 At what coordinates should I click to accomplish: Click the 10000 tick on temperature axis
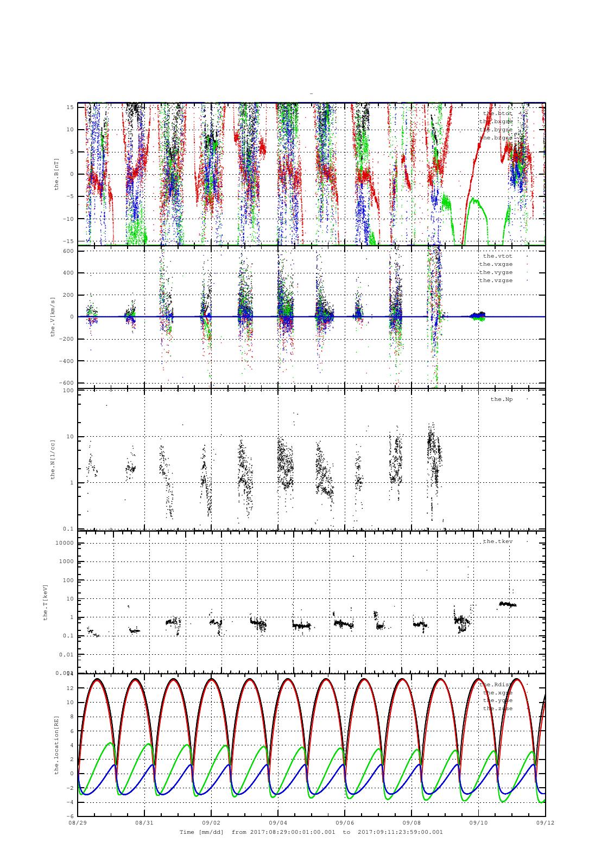65,543
